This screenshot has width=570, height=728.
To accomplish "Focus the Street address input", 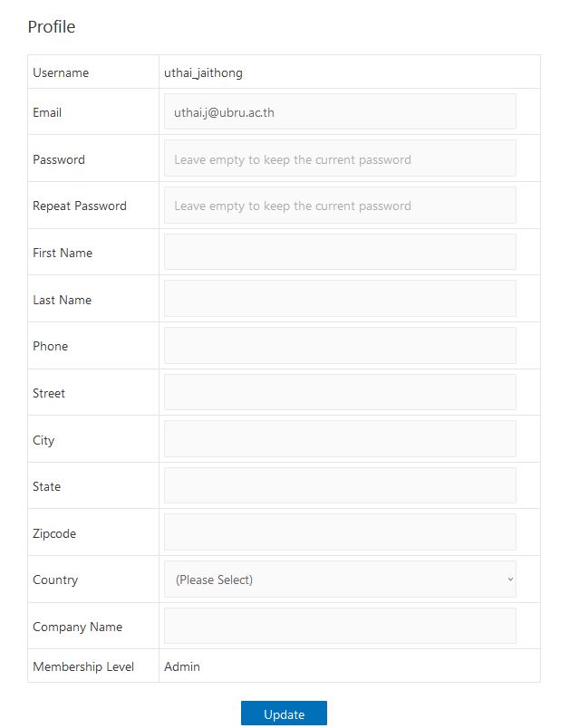I will pos(340,392).
